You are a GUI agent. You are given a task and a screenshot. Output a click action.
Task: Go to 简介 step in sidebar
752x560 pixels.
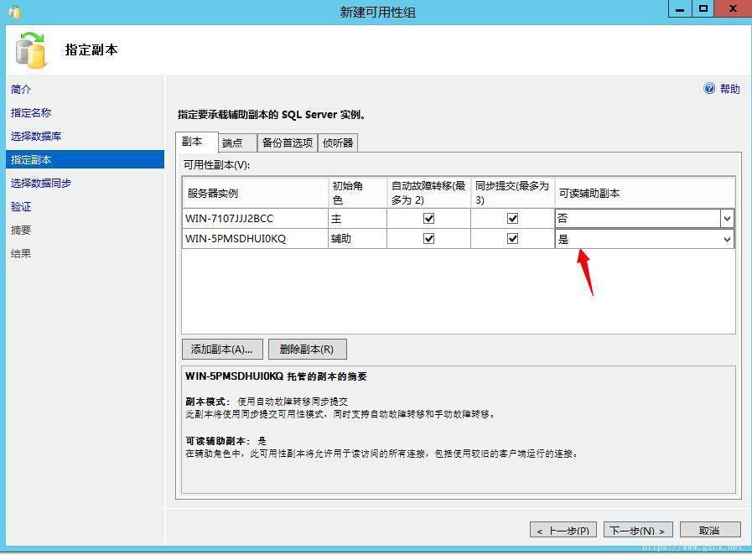tap(21, 89)
